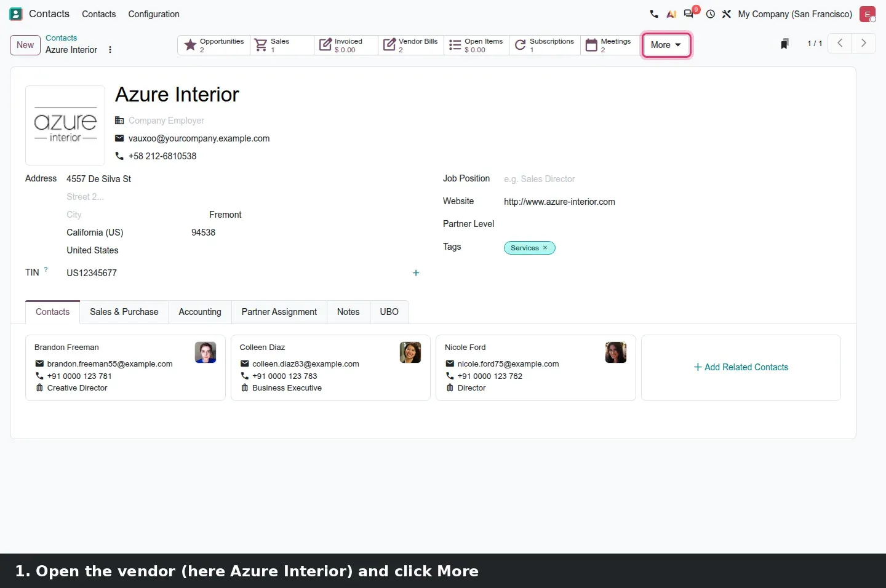
Task: Switch to the Notes tab
Action: 348,312
